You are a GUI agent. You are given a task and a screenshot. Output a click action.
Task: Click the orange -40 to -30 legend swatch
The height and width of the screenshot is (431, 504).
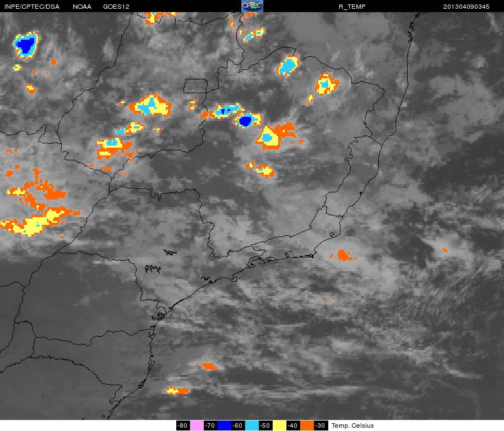pyautogui.click(x=307, y=425)
